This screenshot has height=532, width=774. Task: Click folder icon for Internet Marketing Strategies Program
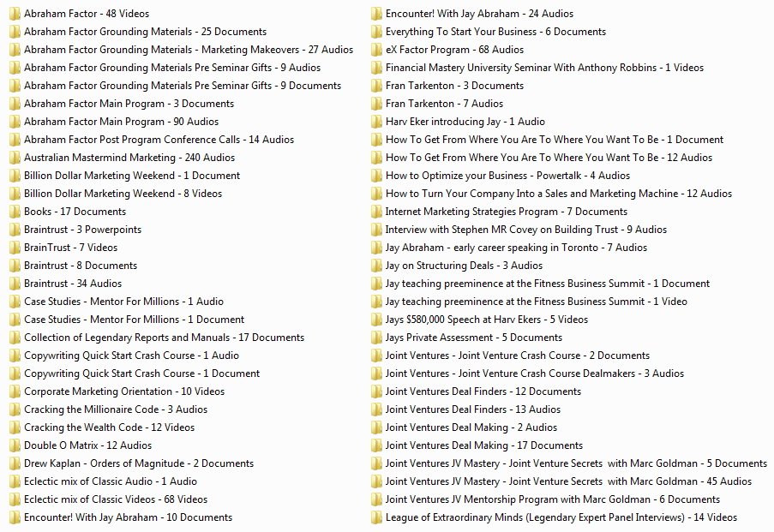[376, 212]
